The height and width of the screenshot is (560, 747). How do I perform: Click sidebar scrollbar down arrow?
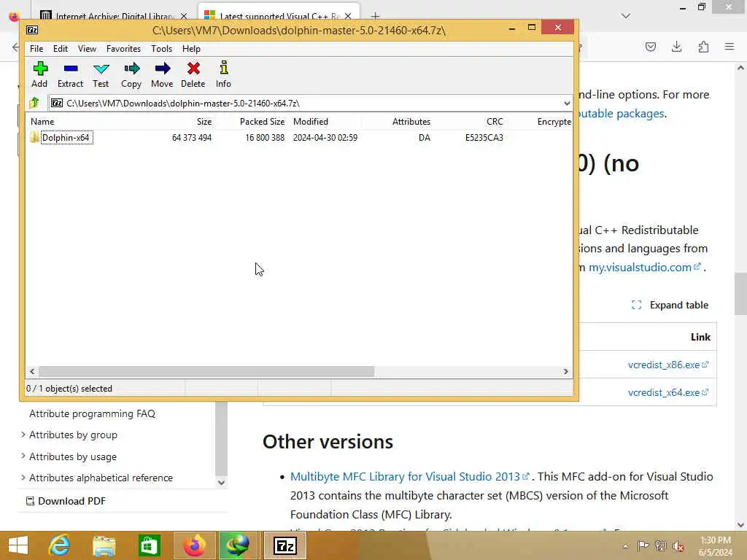[x=221, y=483]
